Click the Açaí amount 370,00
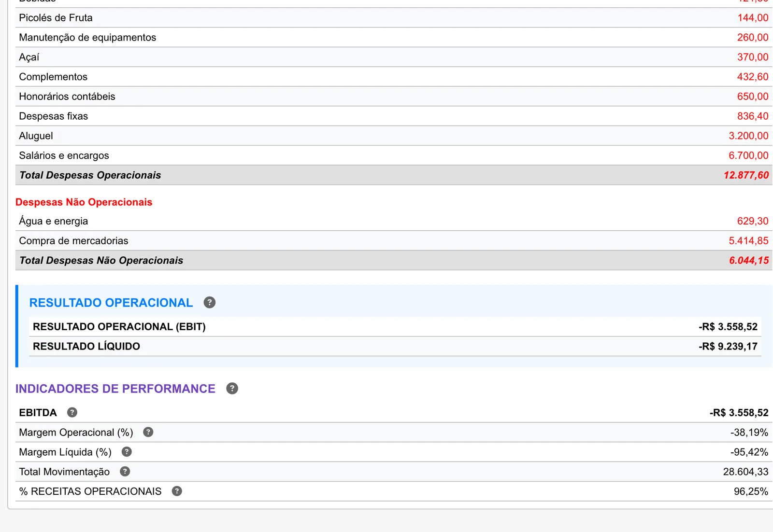 tap(753, 57)
